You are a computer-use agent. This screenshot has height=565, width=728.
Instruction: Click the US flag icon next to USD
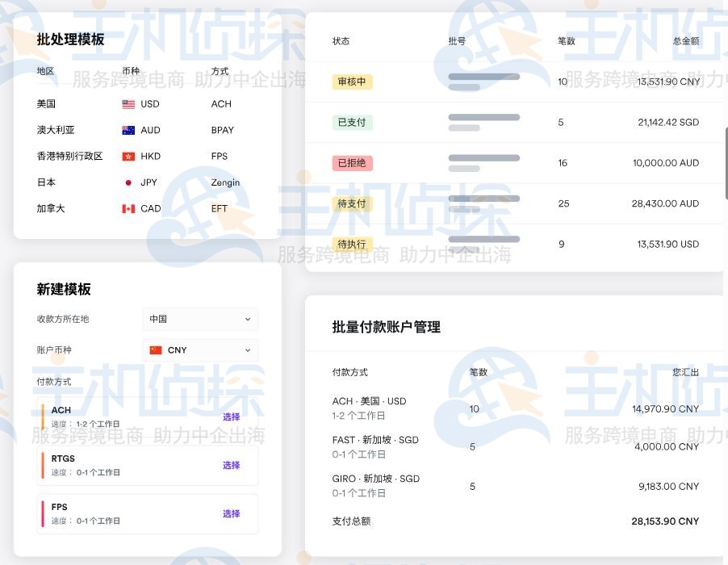(128, 103)
